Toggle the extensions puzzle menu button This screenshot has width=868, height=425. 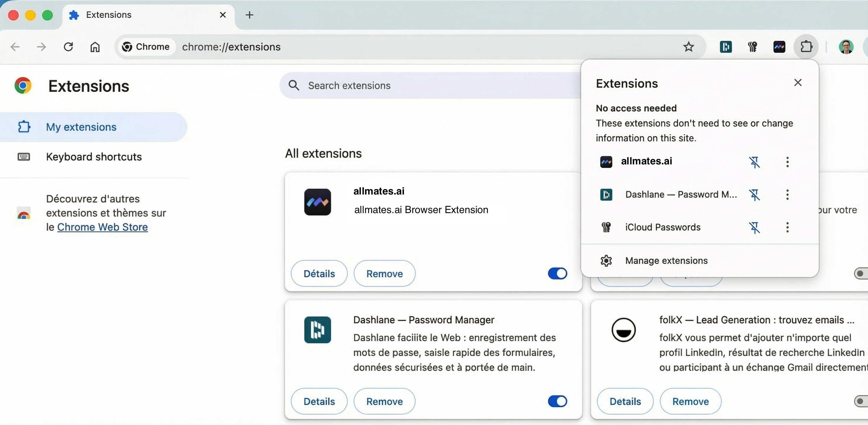click(806, 47)
